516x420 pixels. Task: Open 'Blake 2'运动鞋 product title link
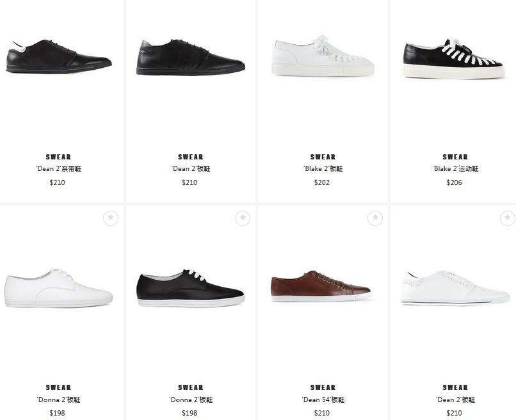(455, 169)
